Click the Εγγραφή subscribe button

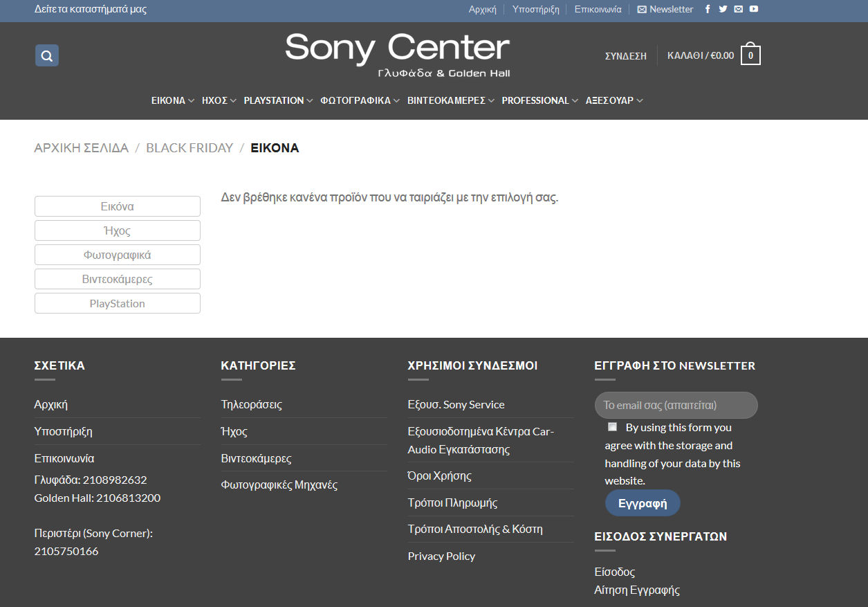coord(643,503)
